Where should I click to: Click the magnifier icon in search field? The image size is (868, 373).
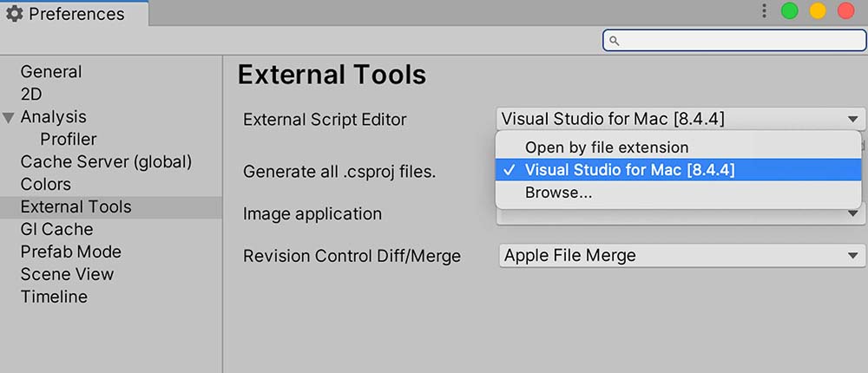[x=614, y=41]
